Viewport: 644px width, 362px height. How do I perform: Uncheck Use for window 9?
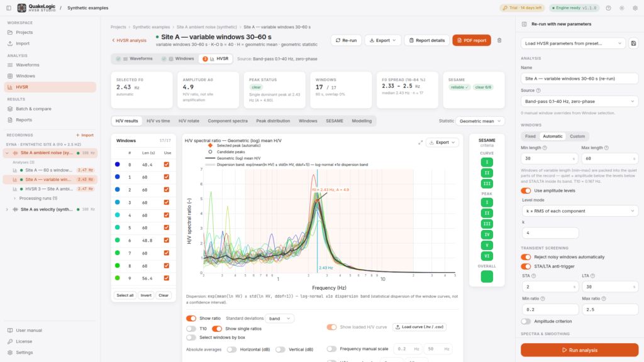(166, 278)
